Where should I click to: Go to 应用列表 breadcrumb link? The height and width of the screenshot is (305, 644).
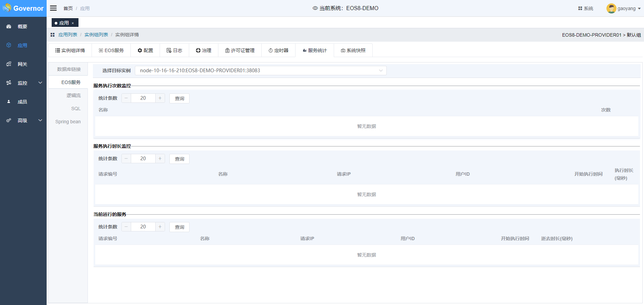(x=67, y=35)
